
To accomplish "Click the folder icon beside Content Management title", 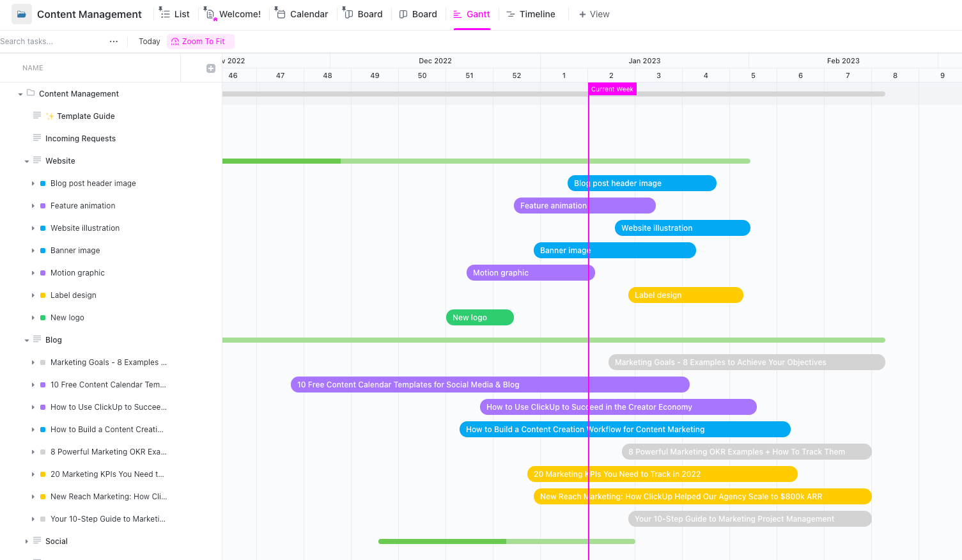I will coord(22,13).
